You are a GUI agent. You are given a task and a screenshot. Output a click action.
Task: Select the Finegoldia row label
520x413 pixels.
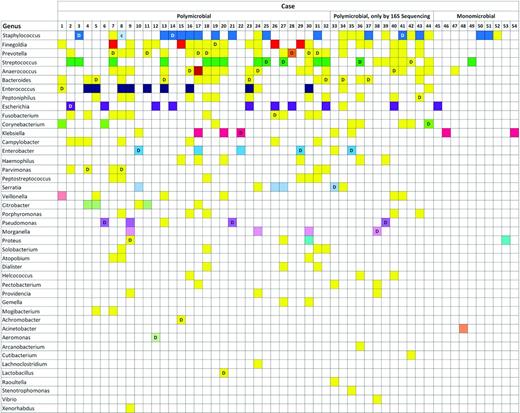pyautogui.click(x=14, y=45)
